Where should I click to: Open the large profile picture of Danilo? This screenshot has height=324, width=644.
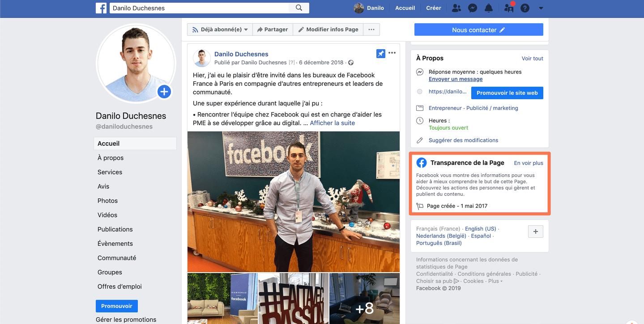click(x=135, y=63)
